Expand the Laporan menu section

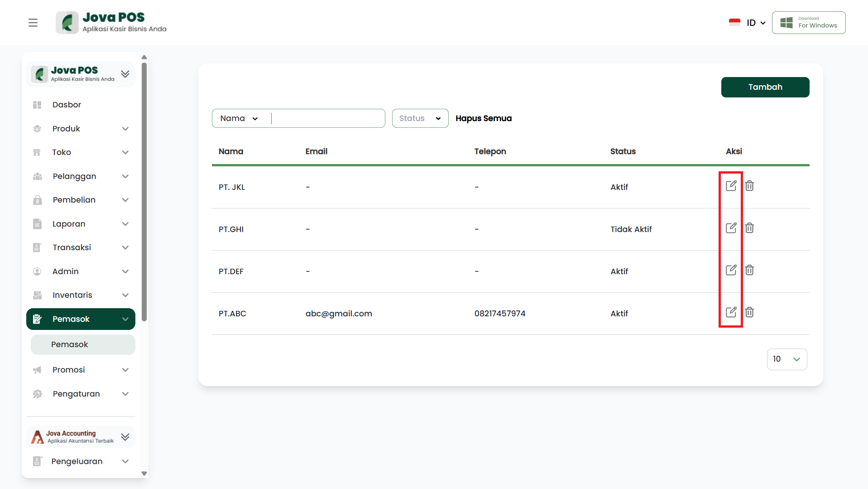[x=81, y=224]
